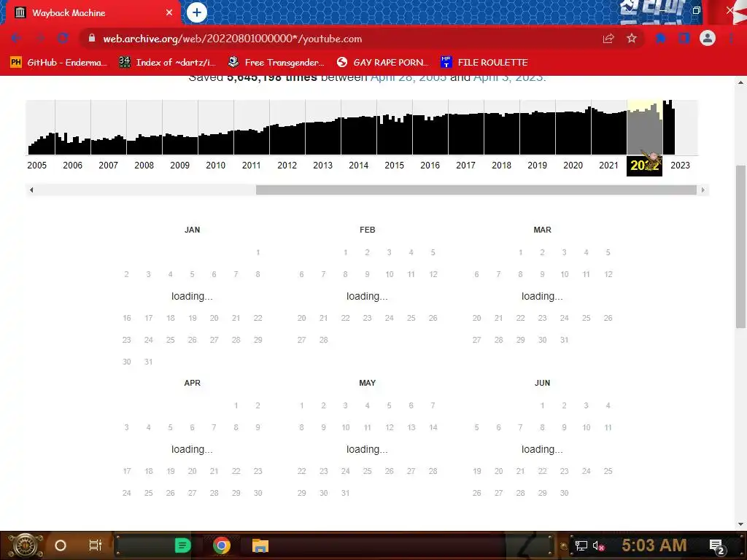Open the extensions puzzle icon
Image resolution: width=747 pixels, height=560 pixels.
661,39
